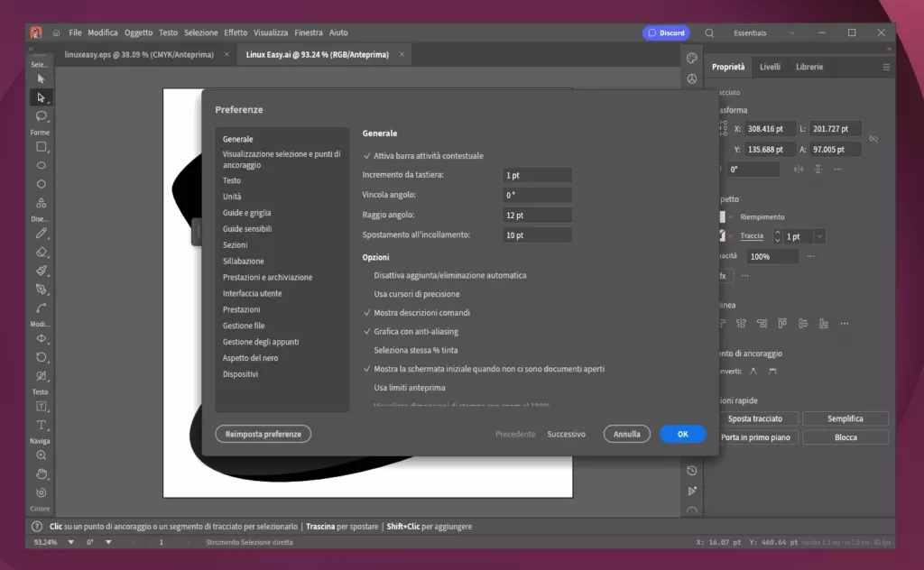Select Guide e griglia preferences category
Image resolution: width=924 pixels, height=570 pixels.
click(247, 213)
